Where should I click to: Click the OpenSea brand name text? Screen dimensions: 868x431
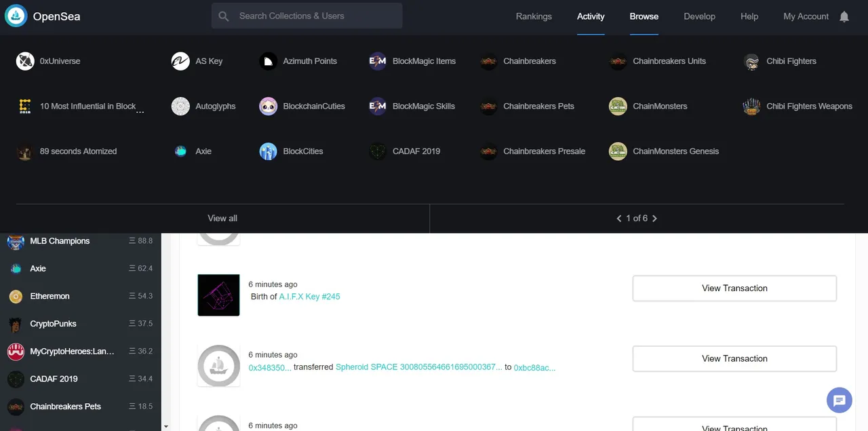coord(56,16)
